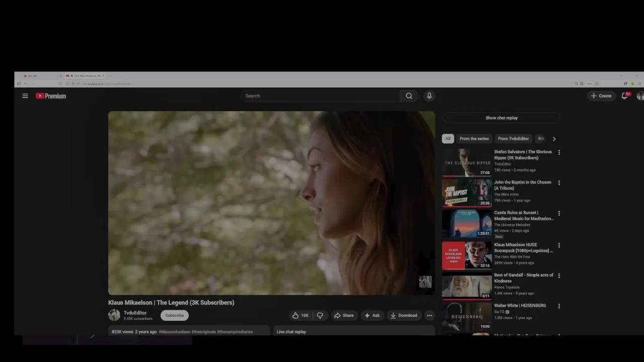
Task: Open options menu for John the Baptist video
Action: coord(559,183)
